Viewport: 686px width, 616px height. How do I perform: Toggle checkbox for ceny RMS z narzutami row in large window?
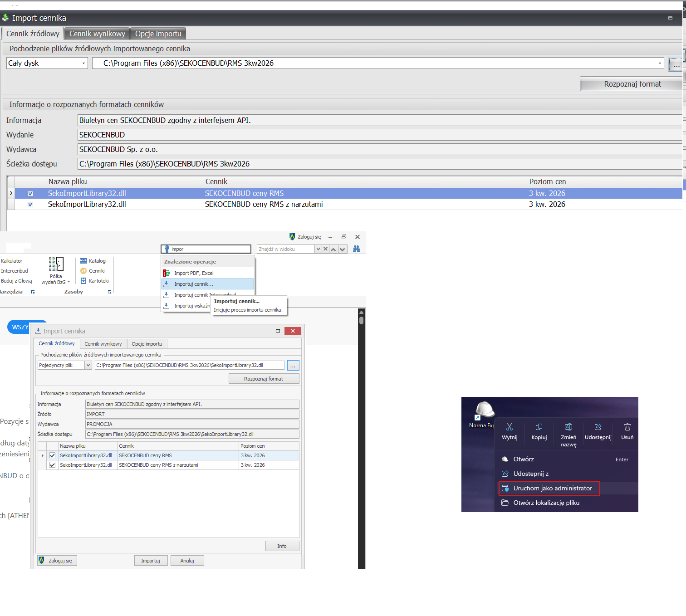point(30,205)
